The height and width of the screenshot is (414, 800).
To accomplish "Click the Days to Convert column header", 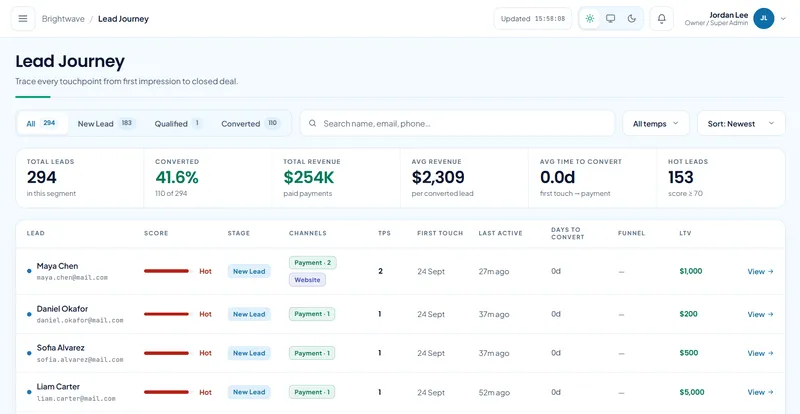I will 568,233.
